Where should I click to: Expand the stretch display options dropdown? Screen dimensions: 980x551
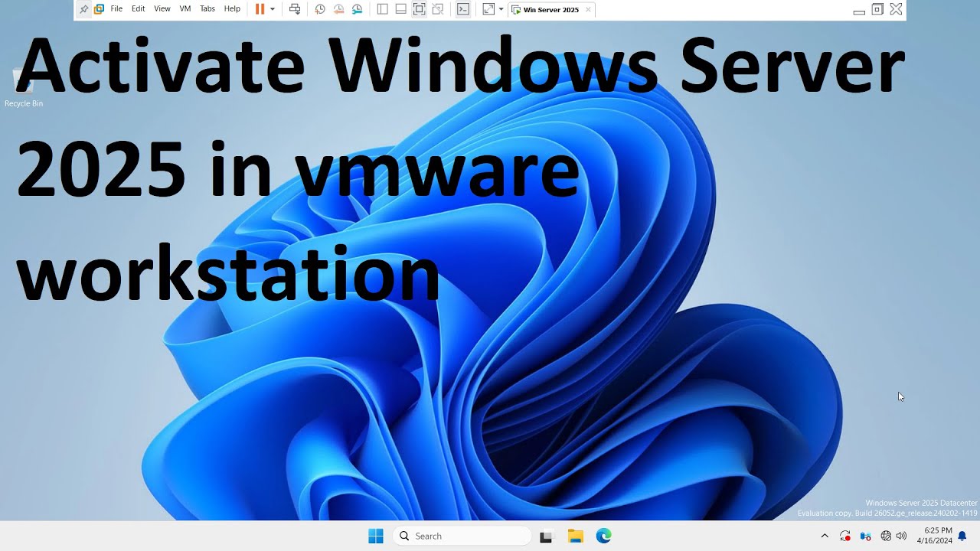click(501, 9)
